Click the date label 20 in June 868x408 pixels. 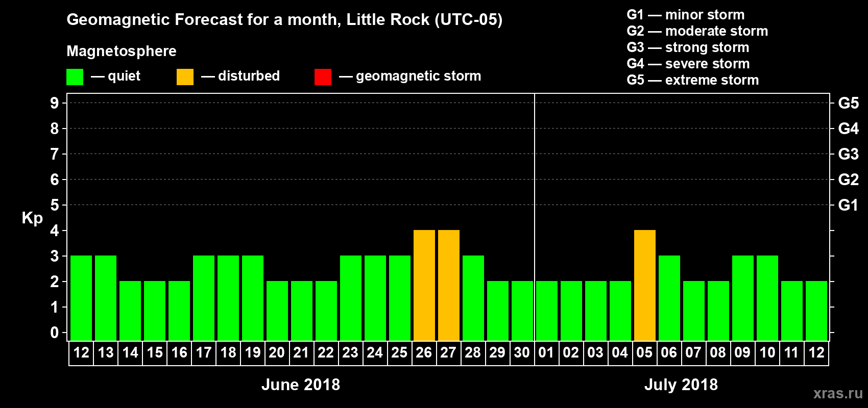pyautogui.click(x=277, y=352)
